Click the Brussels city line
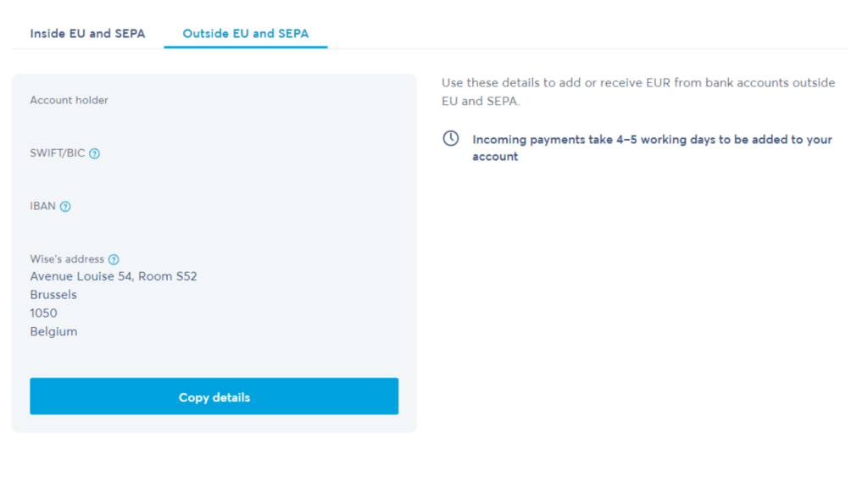 pos(53,295)
